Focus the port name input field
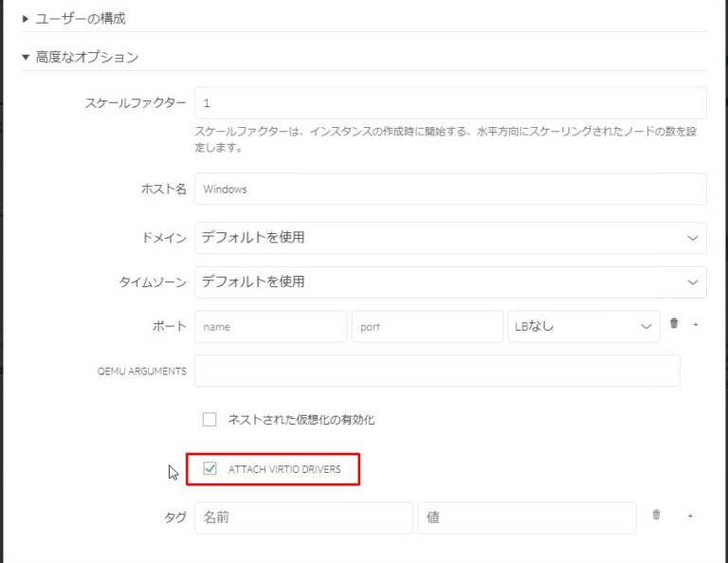This screenshot has width=728, height=563. coord(271,326)
